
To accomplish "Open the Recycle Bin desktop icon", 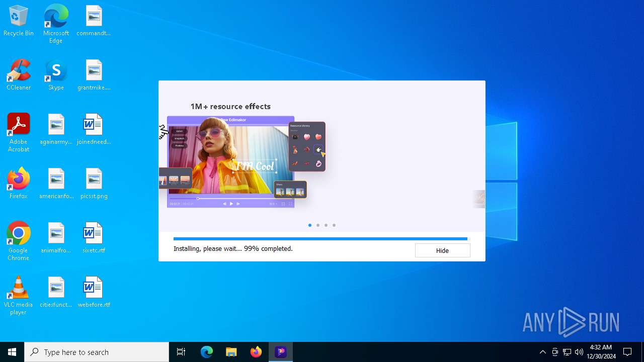I will (x=19, y=21).
